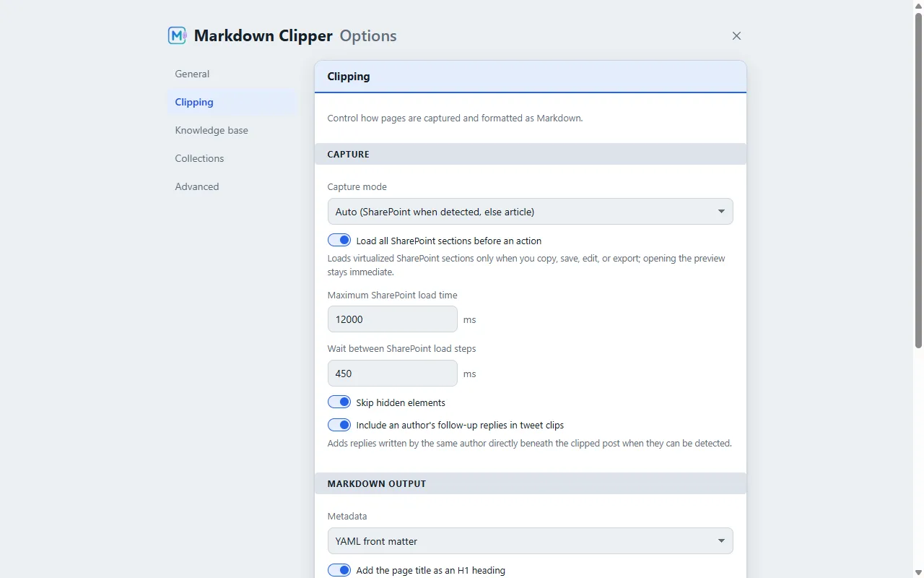Click the MARKDOWN OUTPUT section heading
This screenshot has width=924, height=578.
pos(377,483)
